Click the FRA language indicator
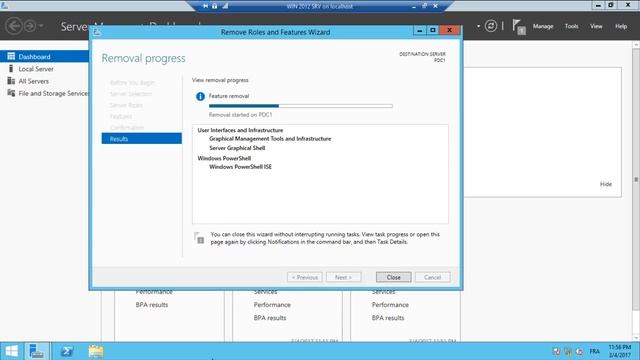 [594, 351]
